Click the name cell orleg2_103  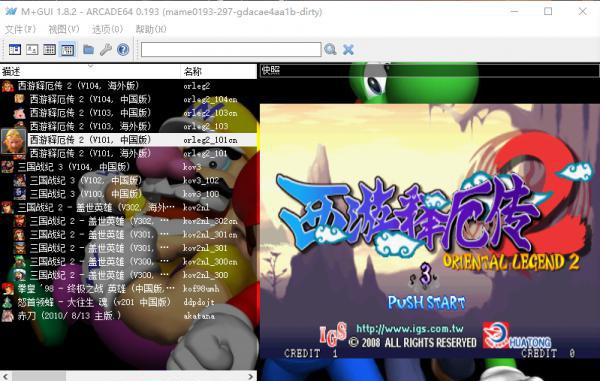pyautogui.click(x=205, y=126)
